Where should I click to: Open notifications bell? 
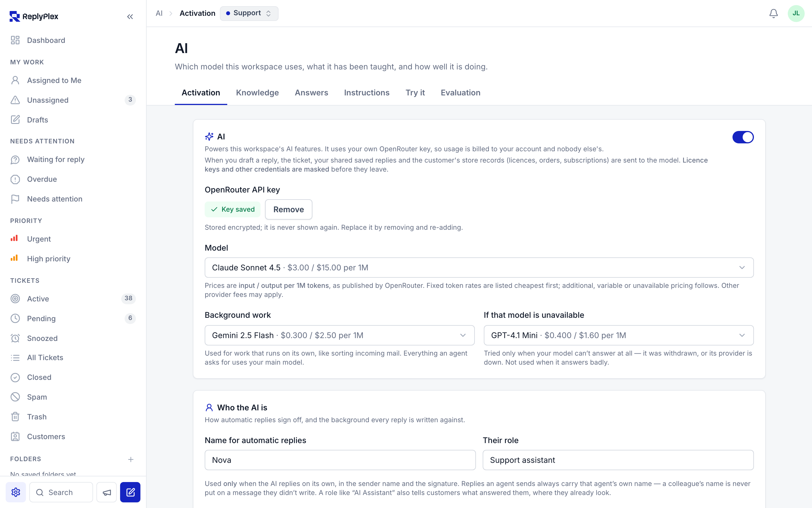click(x=773, y=14)
